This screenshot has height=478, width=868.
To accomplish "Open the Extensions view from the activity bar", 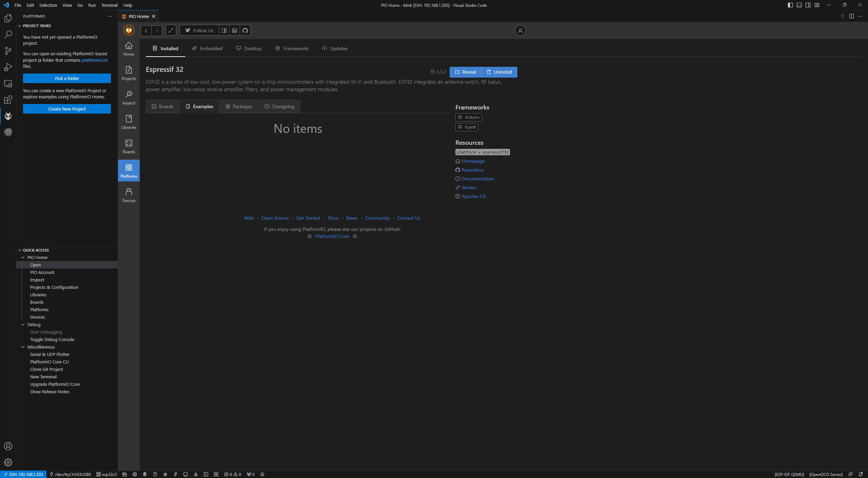I will pos(8,100).
